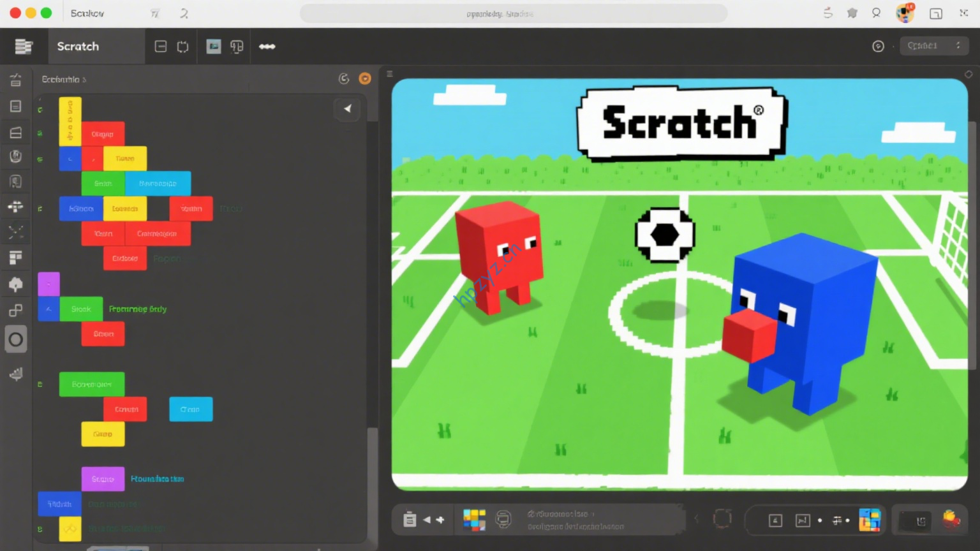Open the dropdown button at top right header
Screen dimensions: 980x551
(934, 46)
